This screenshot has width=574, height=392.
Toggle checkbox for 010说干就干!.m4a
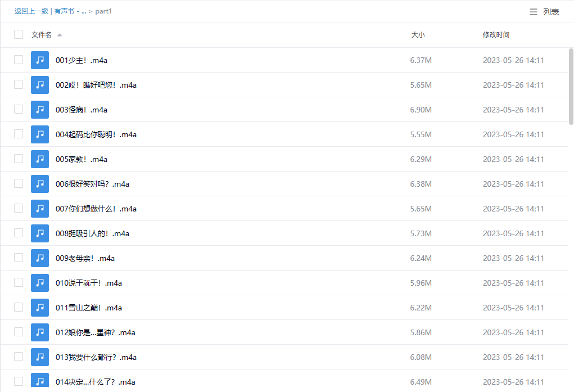19,283
